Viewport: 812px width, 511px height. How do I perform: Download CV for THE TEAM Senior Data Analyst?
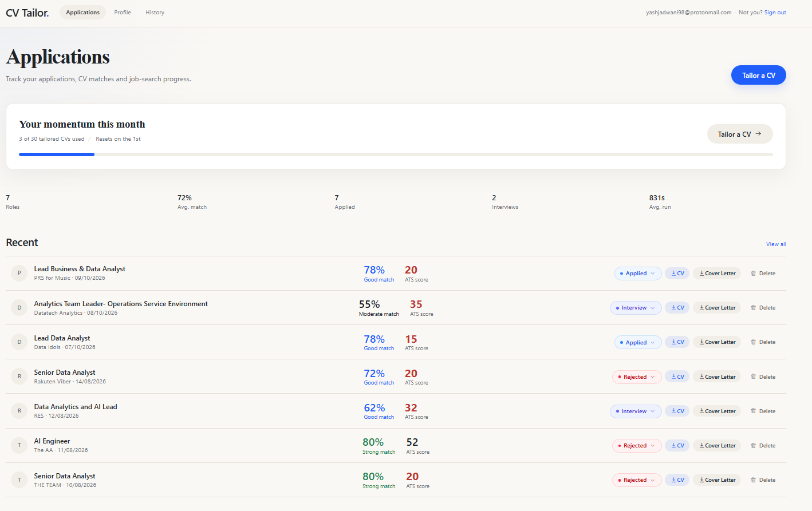(x=677, y=480)
